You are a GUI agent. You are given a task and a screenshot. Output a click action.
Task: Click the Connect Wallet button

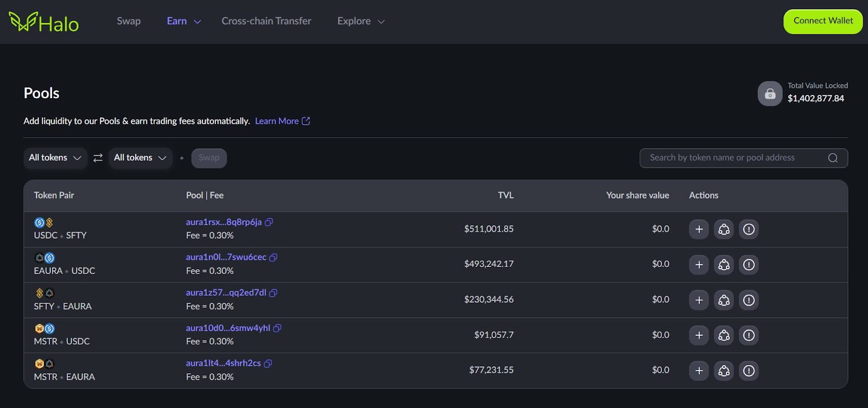(x=823, y=21)
